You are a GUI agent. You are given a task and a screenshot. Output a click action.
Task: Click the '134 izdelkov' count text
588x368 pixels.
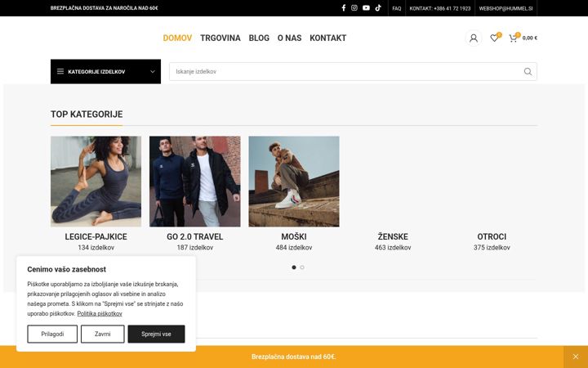pyautogui.click(x=96, y=248)
